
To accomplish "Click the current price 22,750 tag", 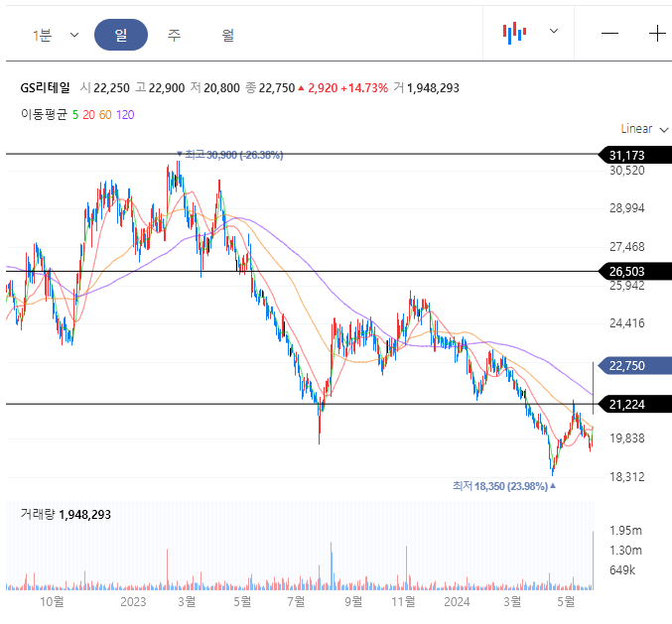I will 635,366.
